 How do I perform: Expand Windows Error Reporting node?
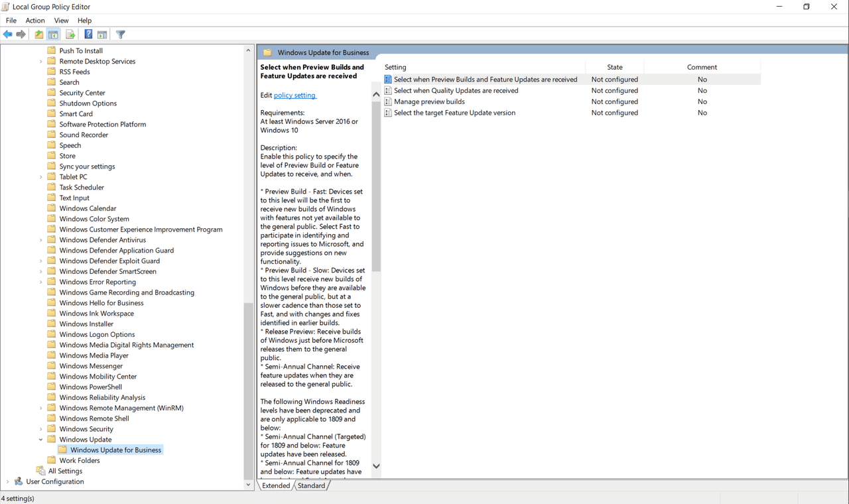tap(41, 282)
